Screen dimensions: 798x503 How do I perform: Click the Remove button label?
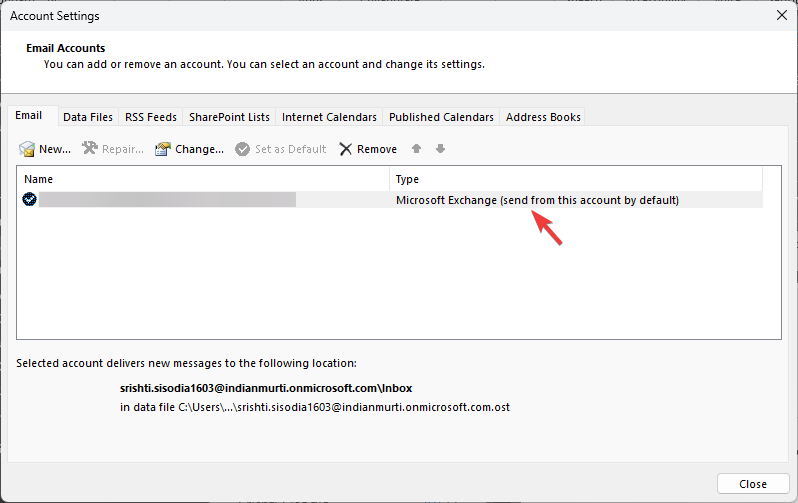click(x=377, y=149)
